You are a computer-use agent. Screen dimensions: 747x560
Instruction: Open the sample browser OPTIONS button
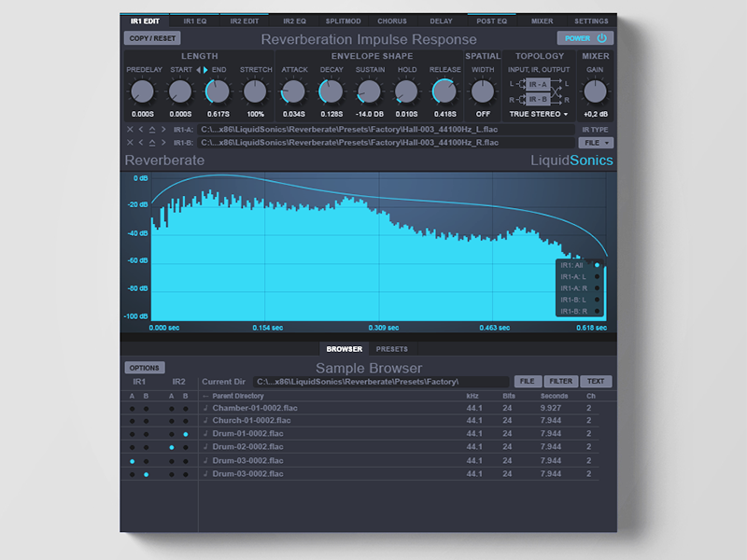[x=145, y=368]
